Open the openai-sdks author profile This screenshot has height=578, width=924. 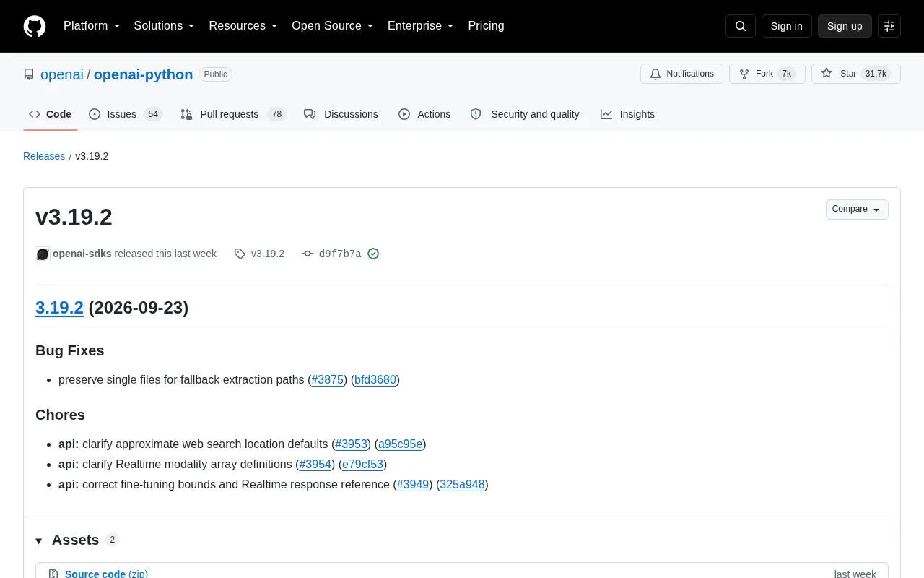tap(82, 254)
